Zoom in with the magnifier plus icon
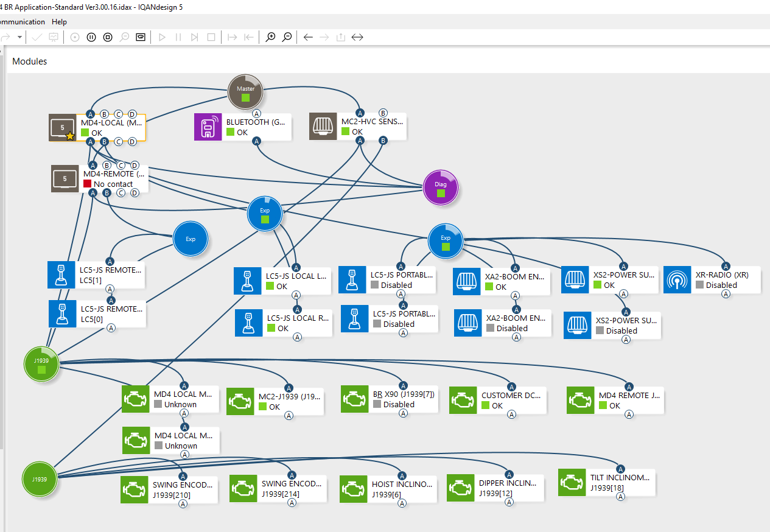770x532 pixels. click(271, 37)
